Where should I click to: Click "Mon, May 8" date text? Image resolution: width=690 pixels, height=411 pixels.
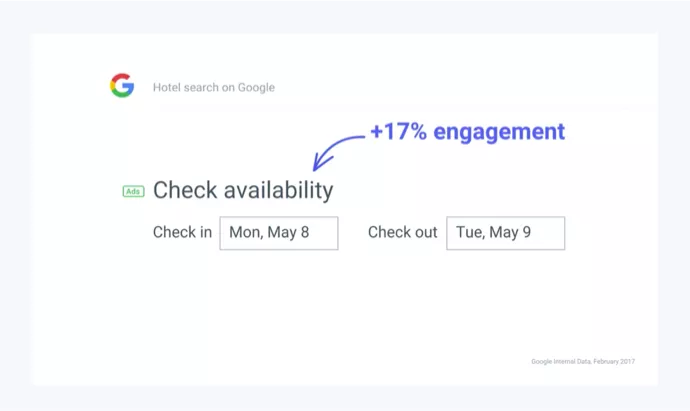click(x=269, y=233)
